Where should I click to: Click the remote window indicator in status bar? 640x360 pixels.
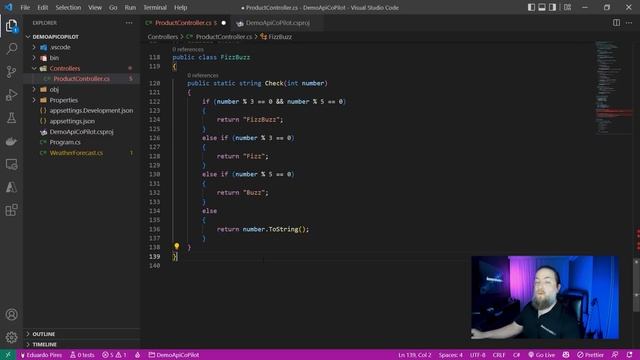(x=8, y=355)
